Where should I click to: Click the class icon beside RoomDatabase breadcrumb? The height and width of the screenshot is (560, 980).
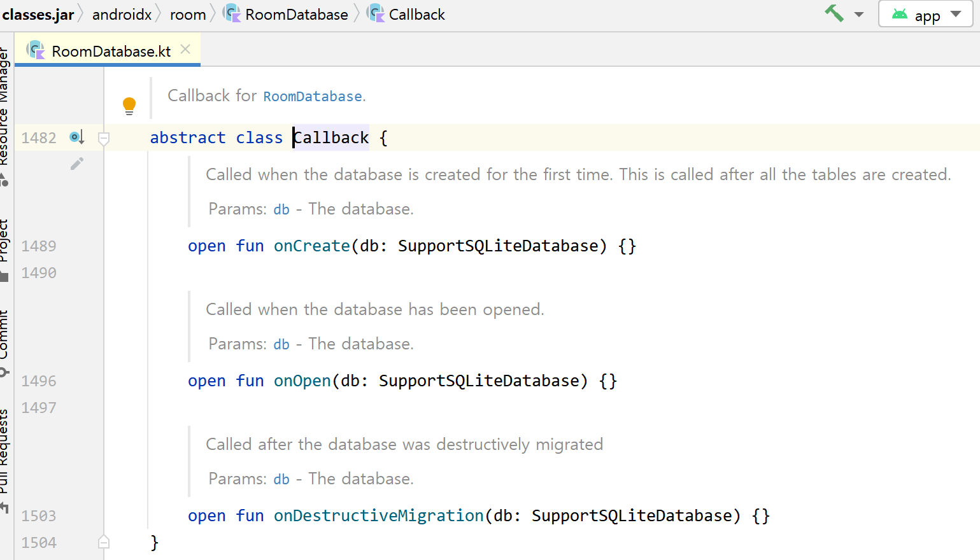(x=232, y=13)
